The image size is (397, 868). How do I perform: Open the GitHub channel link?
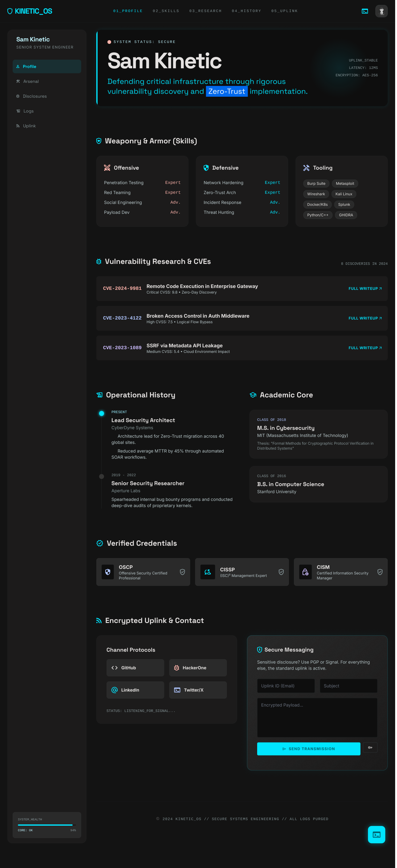pos(135,667)
